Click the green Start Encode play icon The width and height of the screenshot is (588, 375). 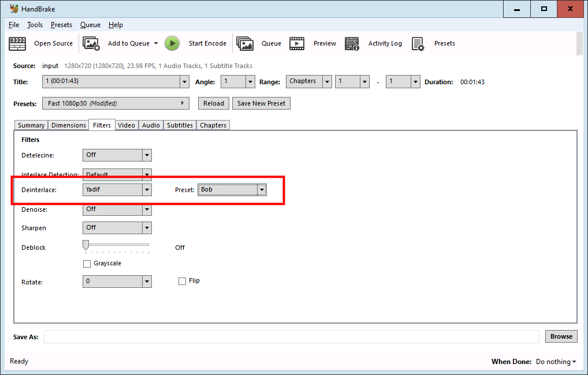point(172,43)
